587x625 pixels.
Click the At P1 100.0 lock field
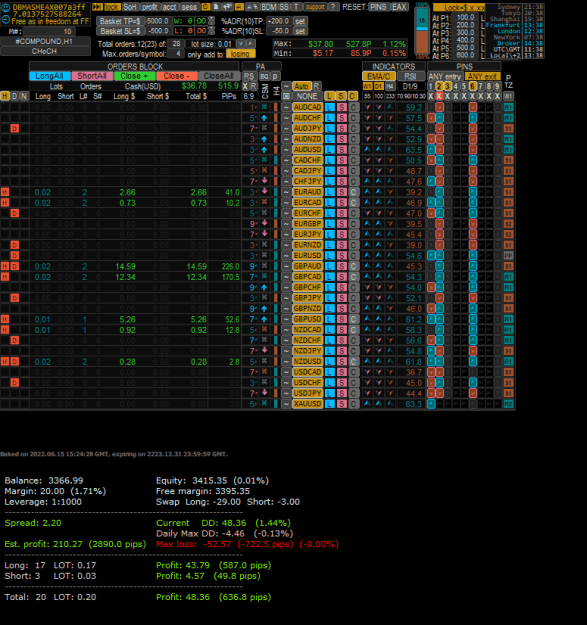(x=465, y=18)
